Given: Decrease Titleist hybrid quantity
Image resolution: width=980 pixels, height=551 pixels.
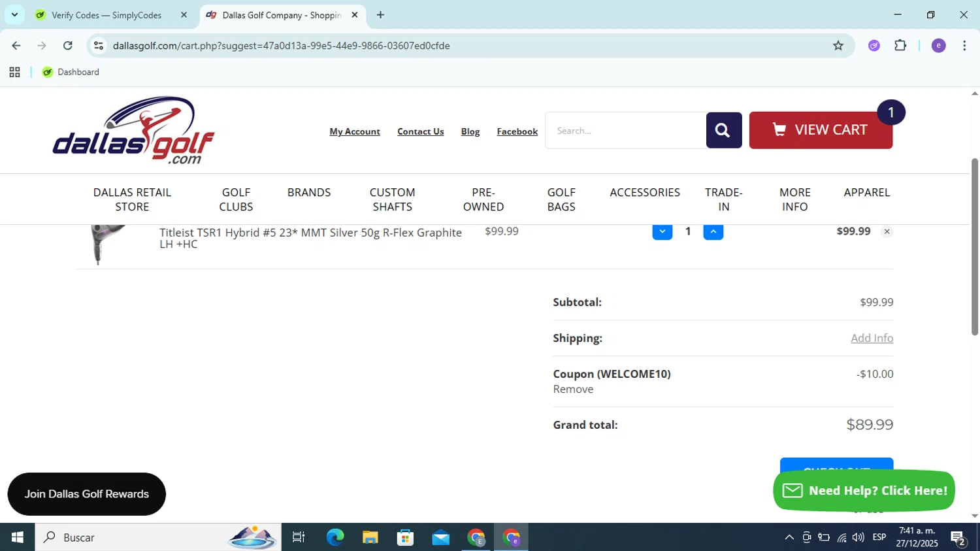Looking at the screenshot, I should [662, 231].
